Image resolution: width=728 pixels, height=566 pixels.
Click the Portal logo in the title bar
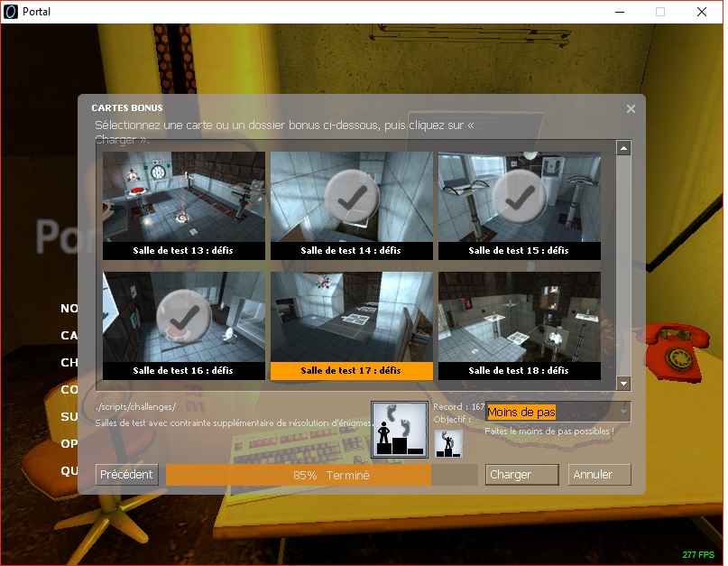click(x=10, y=12)
